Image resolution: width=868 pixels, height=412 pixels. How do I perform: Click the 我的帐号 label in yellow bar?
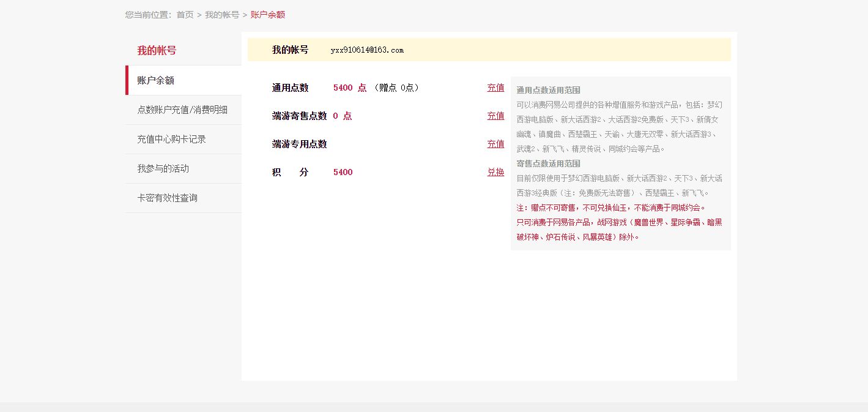[x=291, y=50]
